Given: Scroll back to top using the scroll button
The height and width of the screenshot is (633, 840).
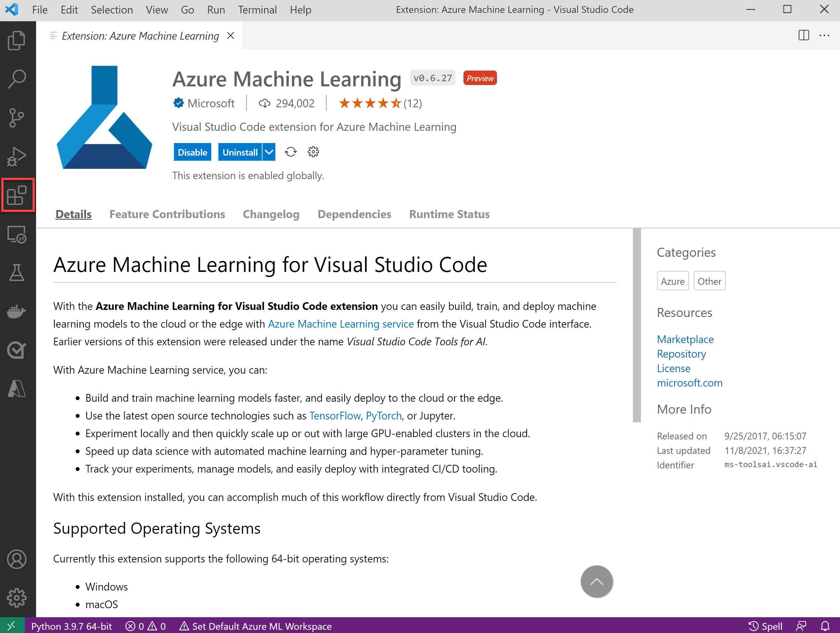Looking at the screenshot, I should pyautogui.click(x=596, y=581).
